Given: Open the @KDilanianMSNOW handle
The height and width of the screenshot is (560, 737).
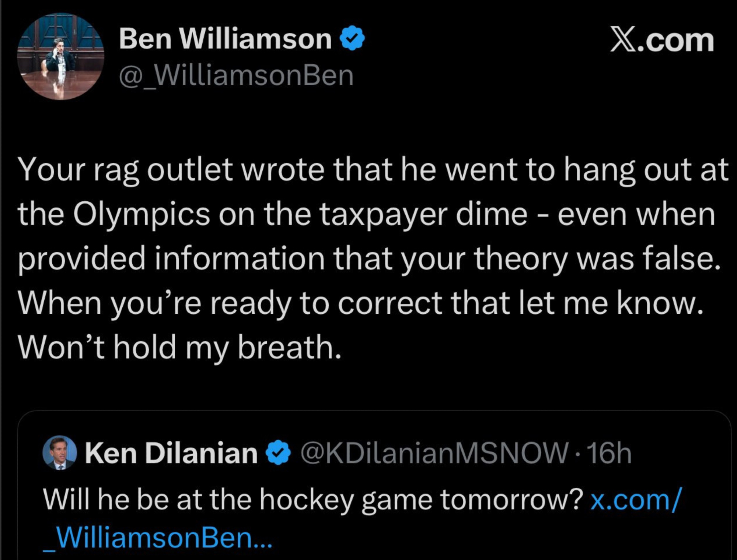Looking at the screenshot, I should coord(434,453).
